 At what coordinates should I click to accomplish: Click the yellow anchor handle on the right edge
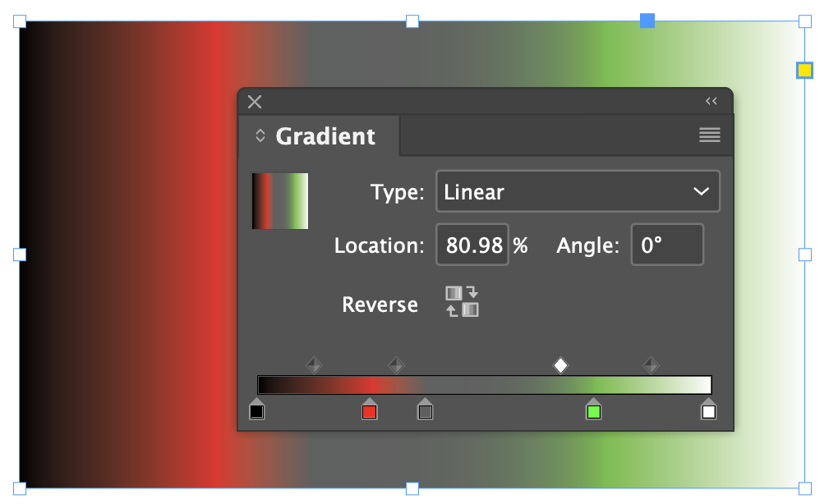(804, 70)
